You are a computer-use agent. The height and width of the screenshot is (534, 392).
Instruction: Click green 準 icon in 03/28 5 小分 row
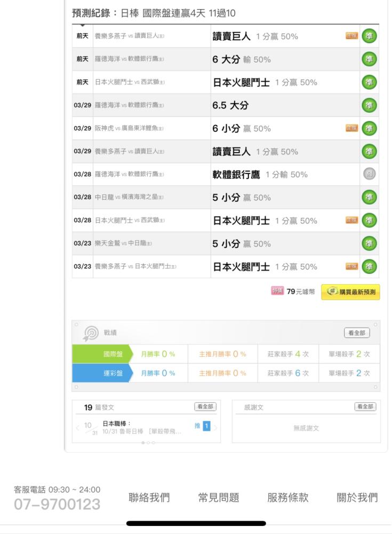click(369, 197)
